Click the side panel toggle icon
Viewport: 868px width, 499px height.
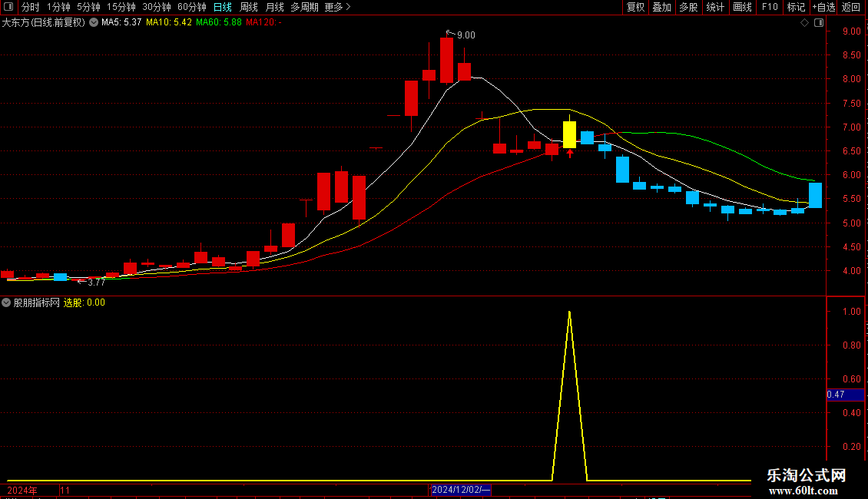pyautogui.click(x=820, y=23)
